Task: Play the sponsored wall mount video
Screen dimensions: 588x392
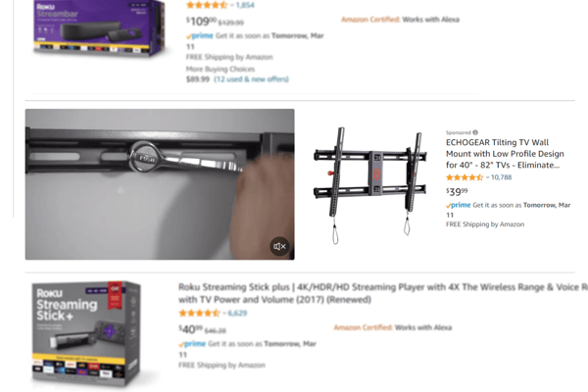Action: (x=160, y=184)
